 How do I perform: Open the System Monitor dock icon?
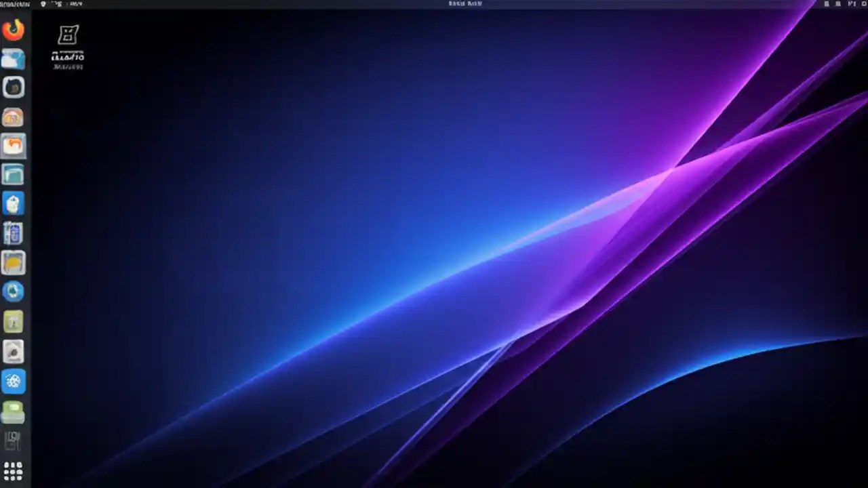tap(14, 232)
